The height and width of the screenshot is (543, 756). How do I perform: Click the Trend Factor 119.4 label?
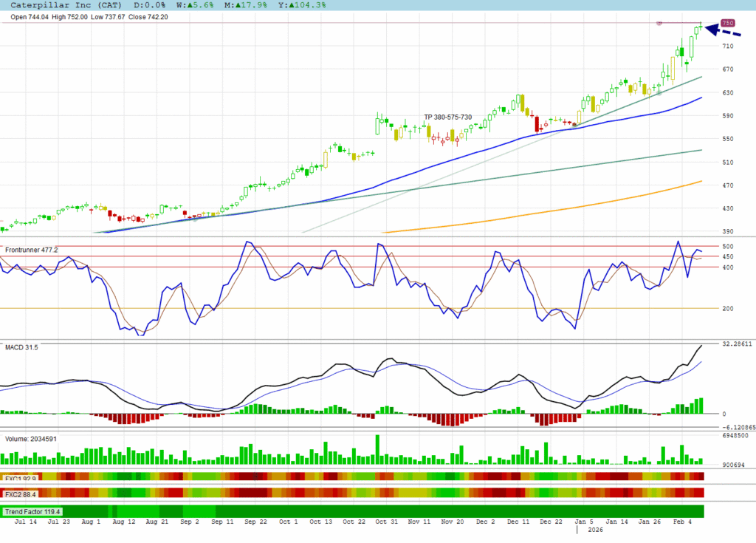tap(33, 510)
